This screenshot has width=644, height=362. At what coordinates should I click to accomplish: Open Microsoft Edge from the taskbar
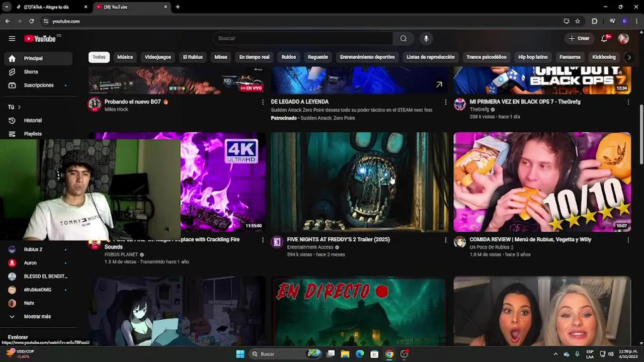(360, 354)
